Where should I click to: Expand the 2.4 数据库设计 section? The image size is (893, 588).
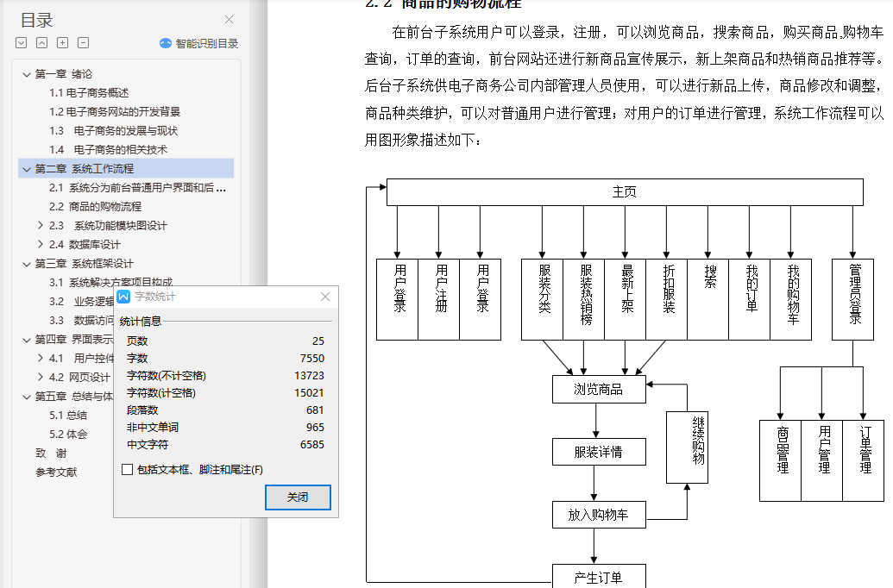(x=41, y=244)
